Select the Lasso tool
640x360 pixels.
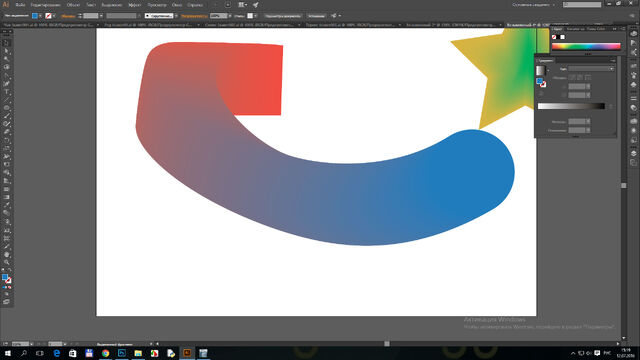(x=7, y=67)
